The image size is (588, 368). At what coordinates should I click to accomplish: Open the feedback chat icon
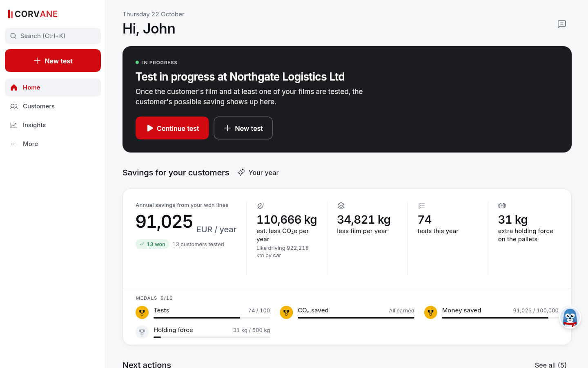[x=562, y=24]
